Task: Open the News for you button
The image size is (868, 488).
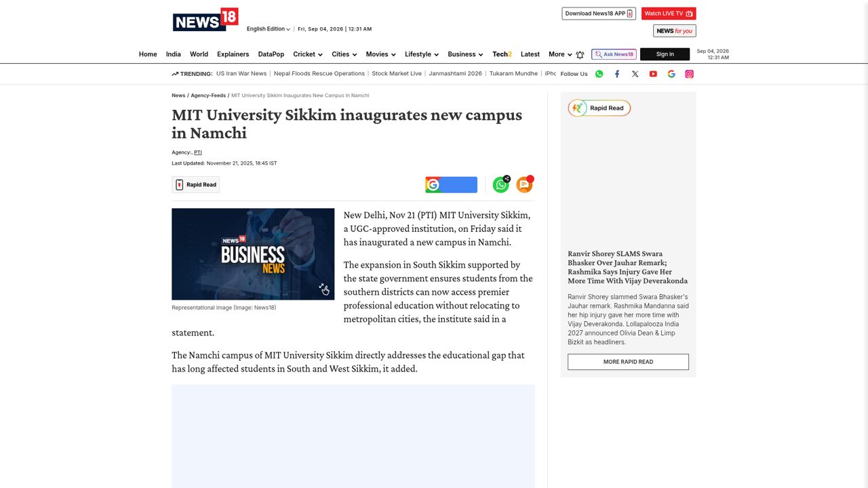Action: tap(675, 30)
